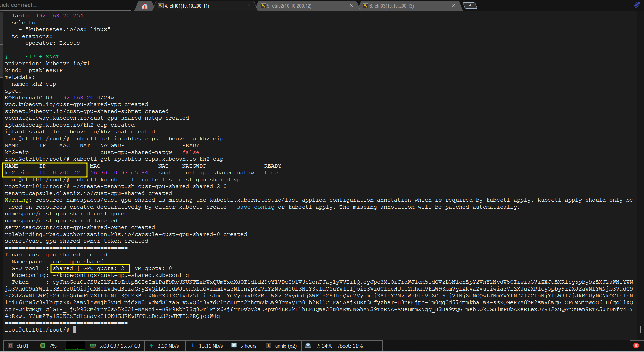Viewport: 644px width, 352px height.
Task: Click the '/: 34%' disk usage text
Action: tap(324, 346)
